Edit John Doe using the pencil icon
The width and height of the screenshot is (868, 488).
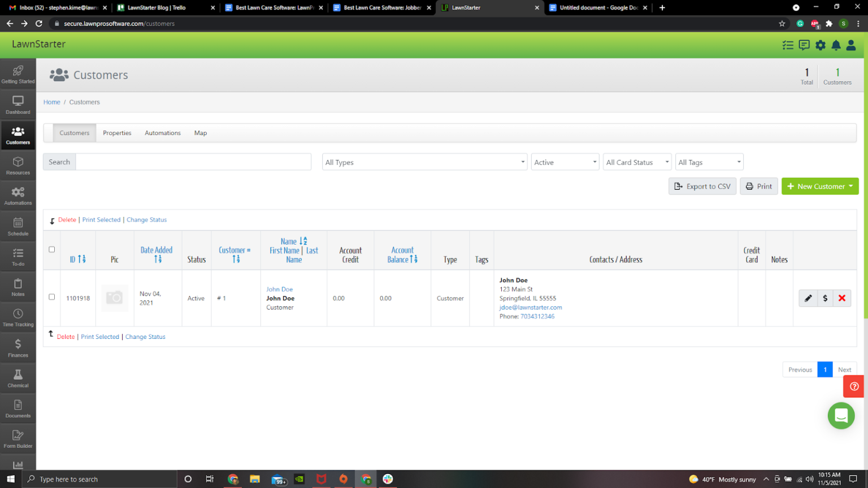(808, 298)
